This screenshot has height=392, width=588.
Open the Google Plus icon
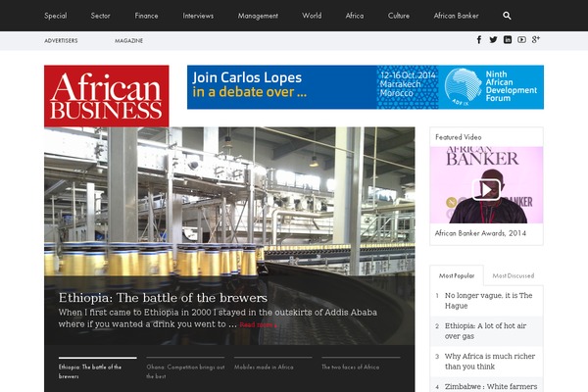point(535,39)
